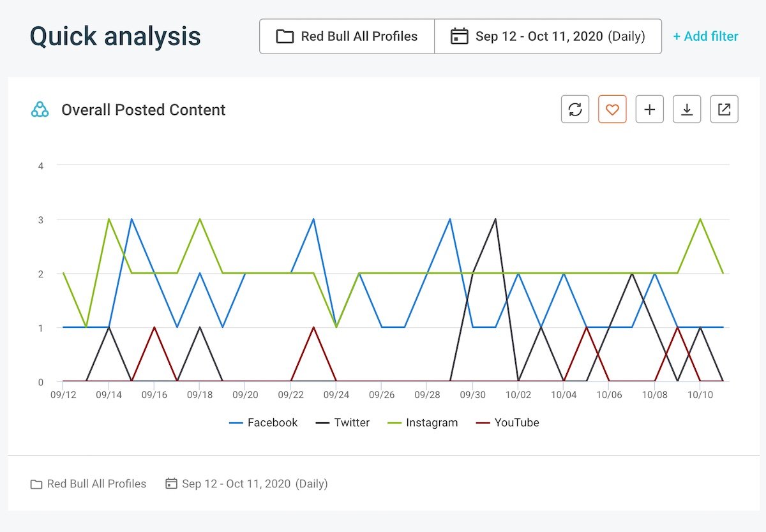This screenshot has height=532, width=766.
Task: Click the 09/22 x-axis label
Action: (x=291, y=395)
